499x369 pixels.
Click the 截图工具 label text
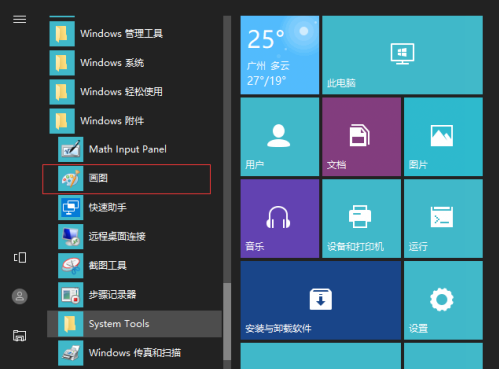click(x=108, y=265)
